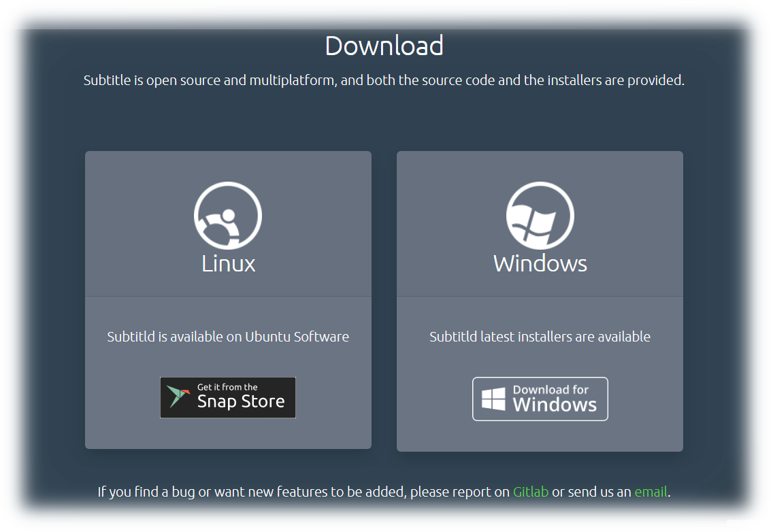
Task: Click the Download page heading
Action: pos(384,46)
